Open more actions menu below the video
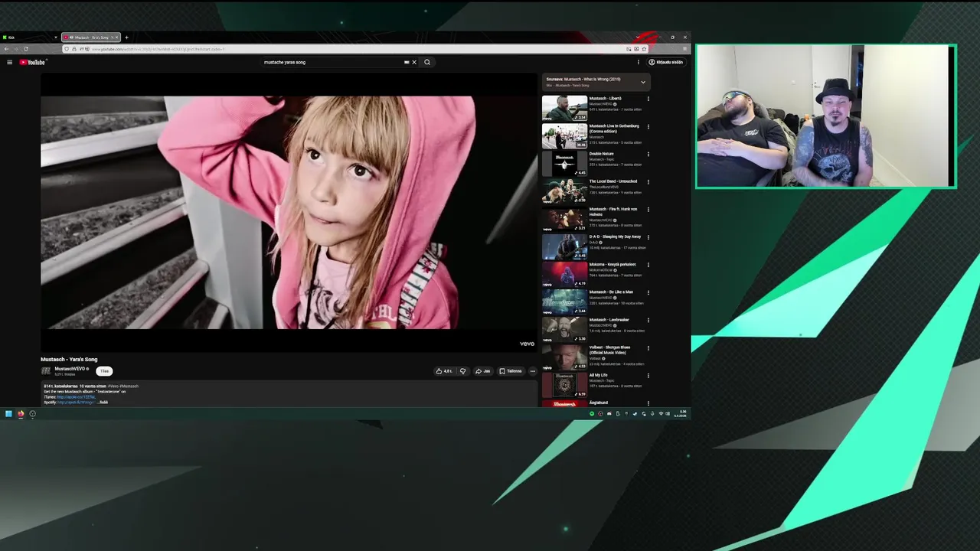Screen dimensions: 980x551 pyautogui.click(x=532, y=371)
